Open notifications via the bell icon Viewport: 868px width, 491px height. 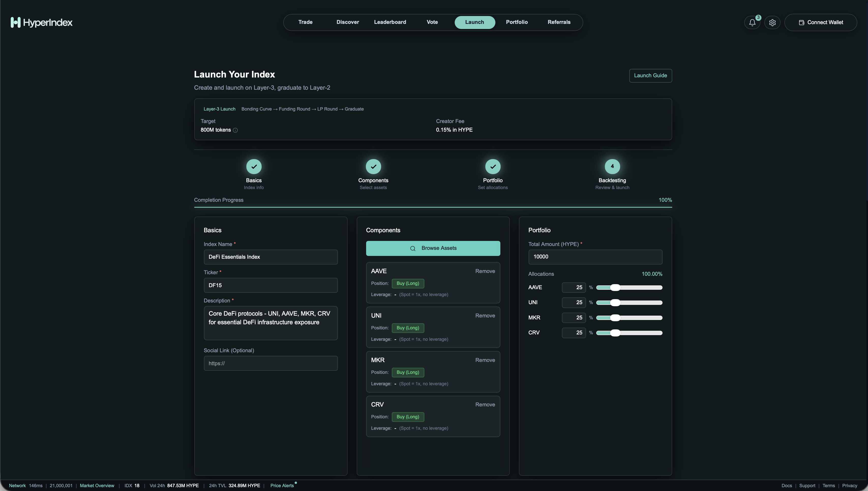pos(752,23)
